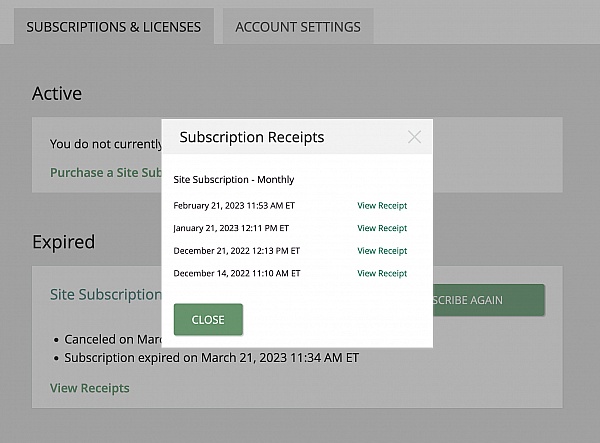Open the December 14, 2022 receipt
Screen dimensions: 600x443
coord(382,273)
